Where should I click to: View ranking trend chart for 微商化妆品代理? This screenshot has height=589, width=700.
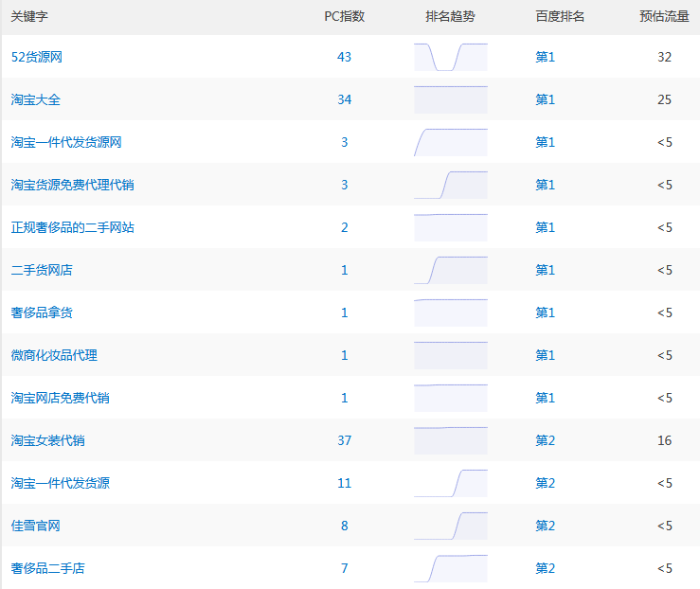(x=451, y=355)
